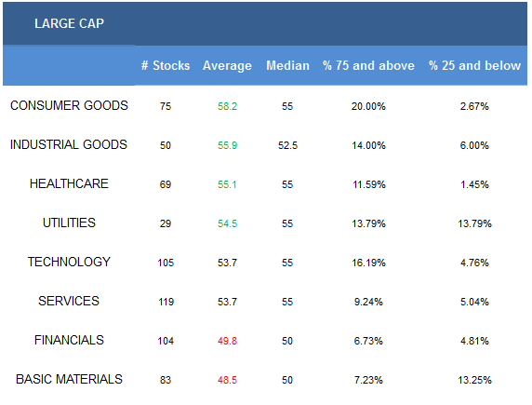
Task: Select the red 49.8 average value
Action: click(227, 341)
